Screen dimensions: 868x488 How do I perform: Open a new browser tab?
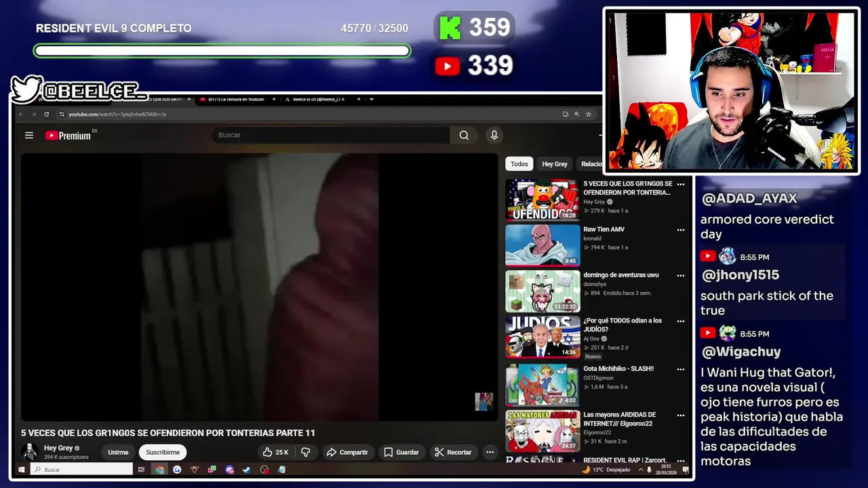(x=371, y=100)
